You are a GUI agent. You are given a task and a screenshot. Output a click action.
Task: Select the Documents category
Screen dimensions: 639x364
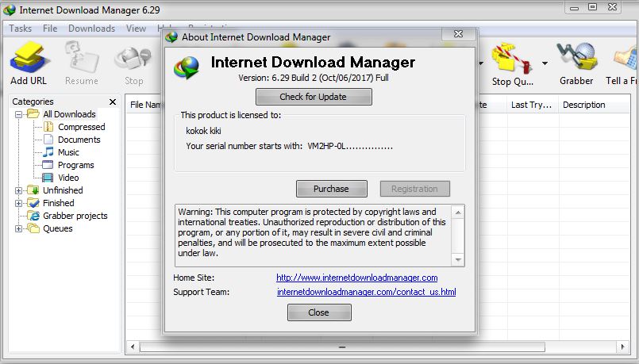(x=79, y=140)
